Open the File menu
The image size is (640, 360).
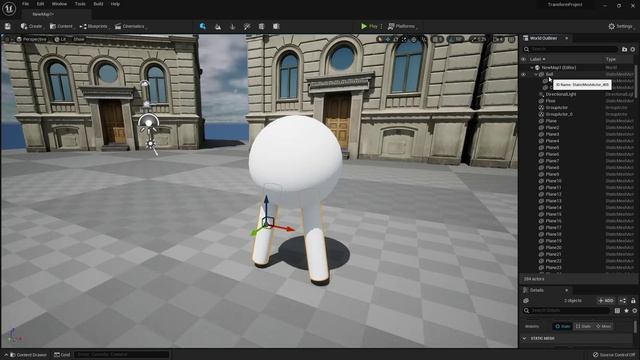tap(25, 4)
